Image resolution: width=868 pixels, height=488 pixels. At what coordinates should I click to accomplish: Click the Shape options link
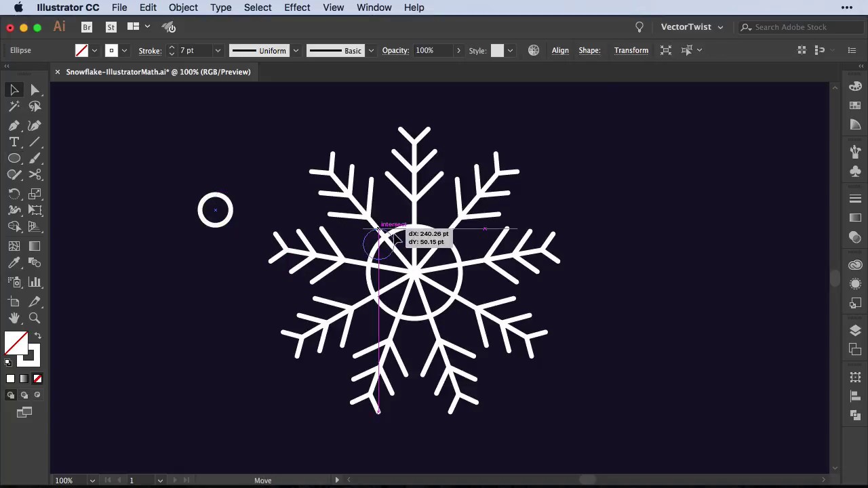point(589,51)
